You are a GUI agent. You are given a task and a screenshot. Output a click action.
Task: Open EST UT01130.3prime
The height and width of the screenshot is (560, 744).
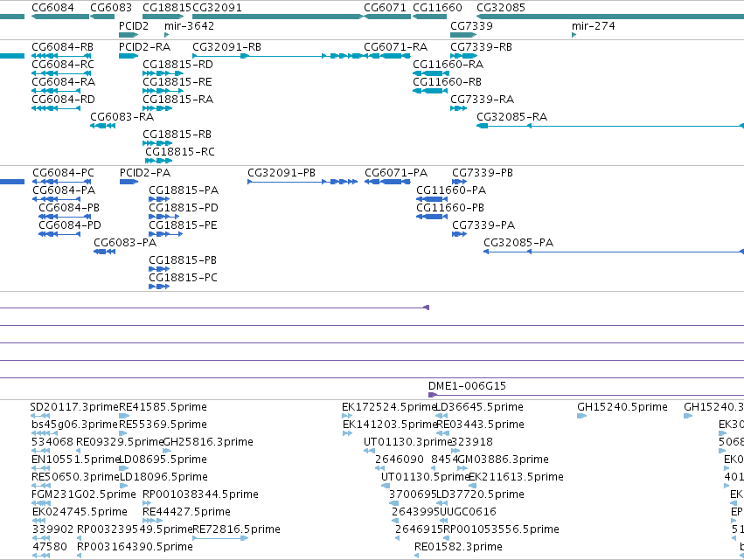click(407, 442)
